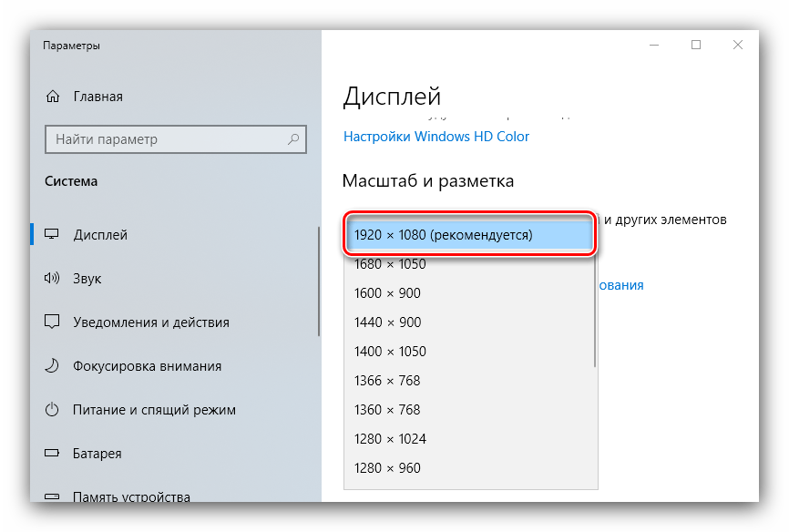Image resolution: width=789 pixels, height=532 pixels.
Task: Choose 1680 × 1050 from resolution list
Action: point(390,264)
